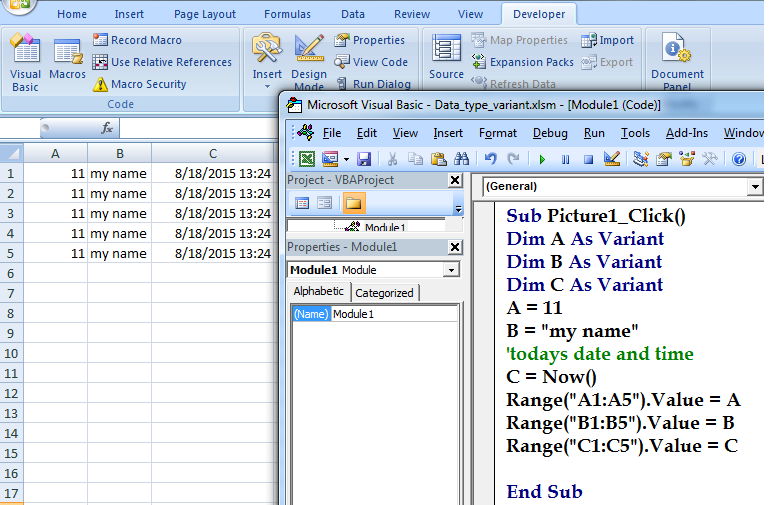Open the Run menu
The height and width of the screenshot is (505, 769).
[x=594, y=133]
